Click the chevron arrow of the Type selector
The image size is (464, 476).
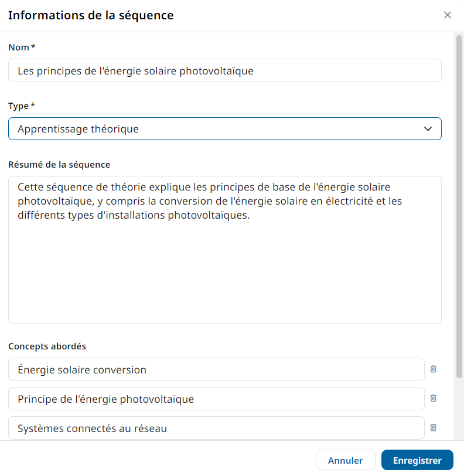[428, 129]
